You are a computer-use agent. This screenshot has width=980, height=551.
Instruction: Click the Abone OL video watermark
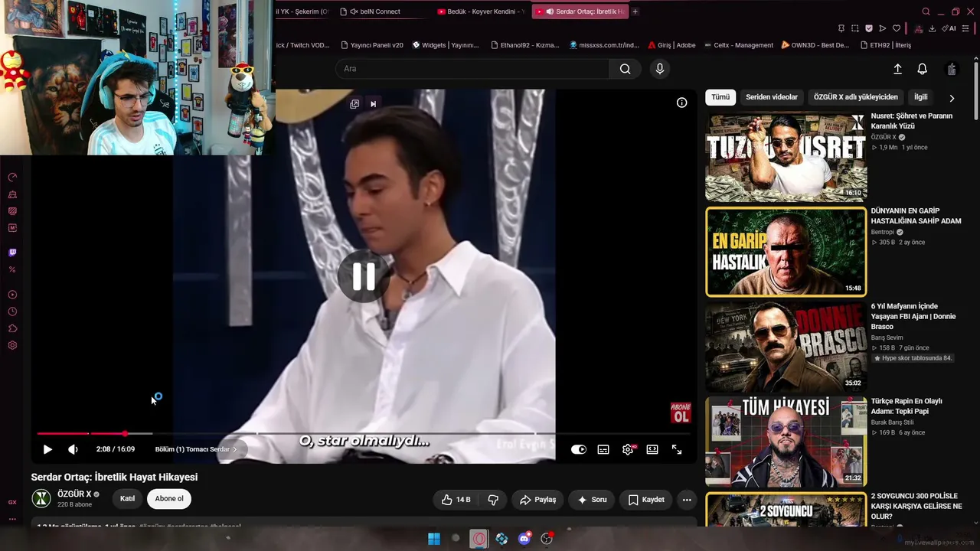coord(681,412)
